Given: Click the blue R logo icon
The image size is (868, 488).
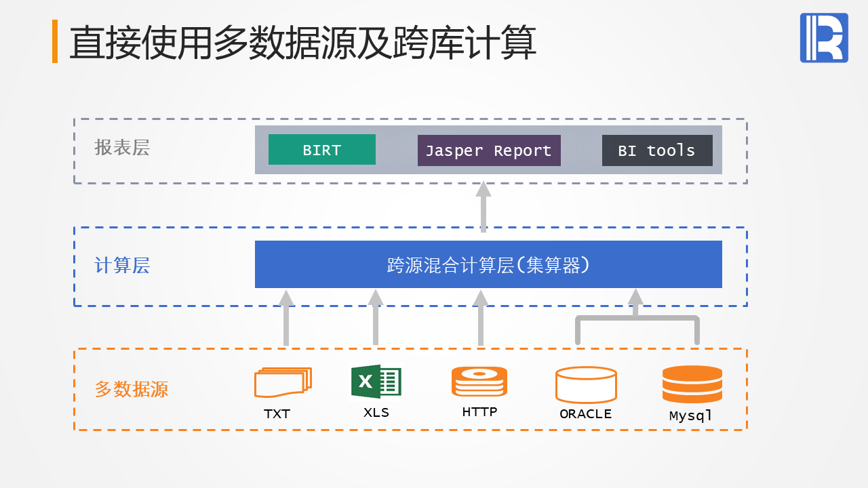Looking at the screenshot, I should tap(824, 38).
